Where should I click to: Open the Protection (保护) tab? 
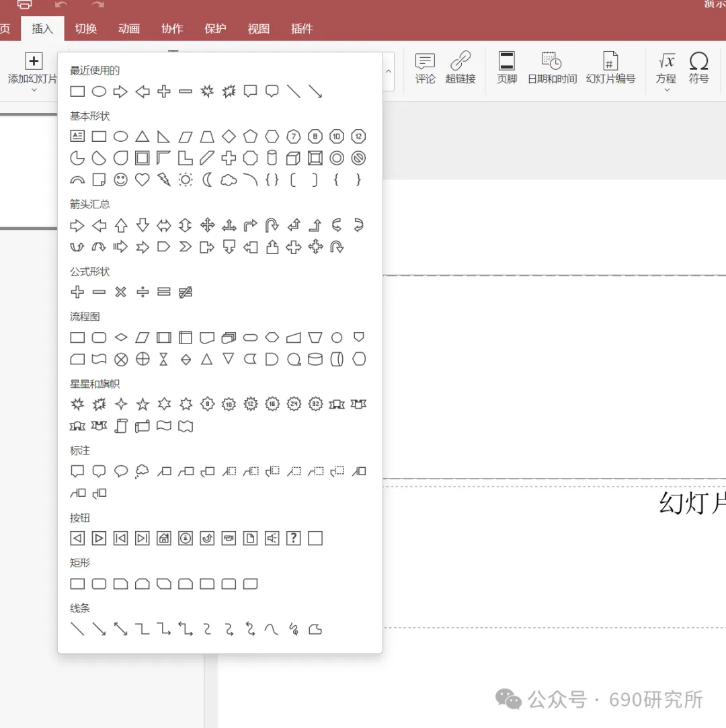(x=215, y=29)
